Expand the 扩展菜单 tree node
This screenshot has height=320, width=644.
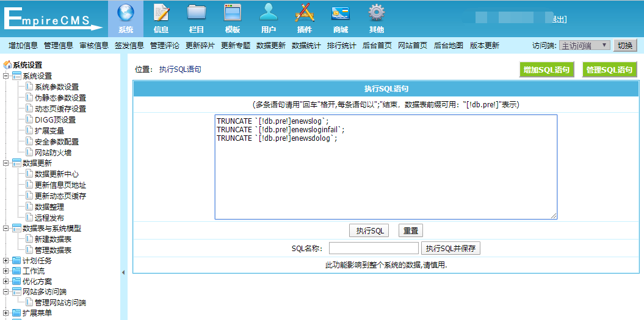(x=5, y=313)
